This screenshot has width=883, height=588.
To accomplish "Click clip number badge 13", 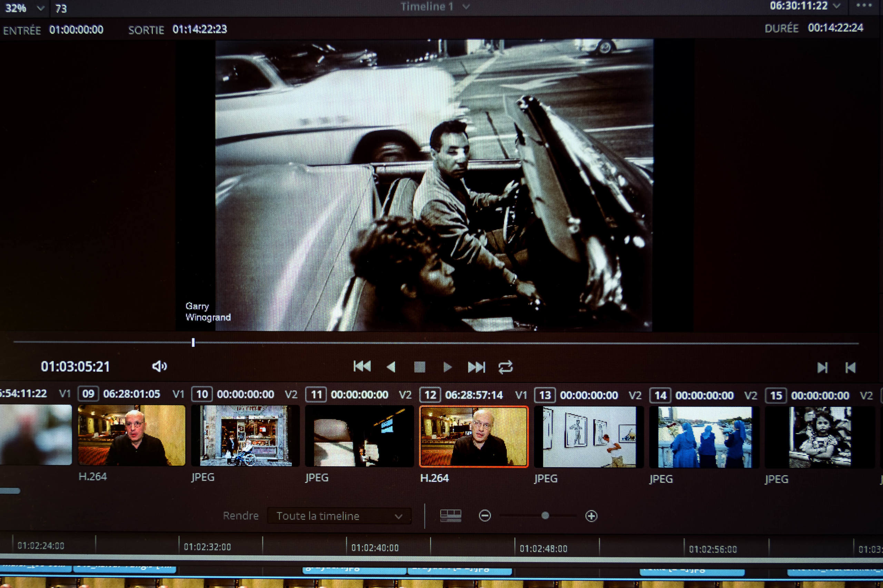I will point(545,395).
